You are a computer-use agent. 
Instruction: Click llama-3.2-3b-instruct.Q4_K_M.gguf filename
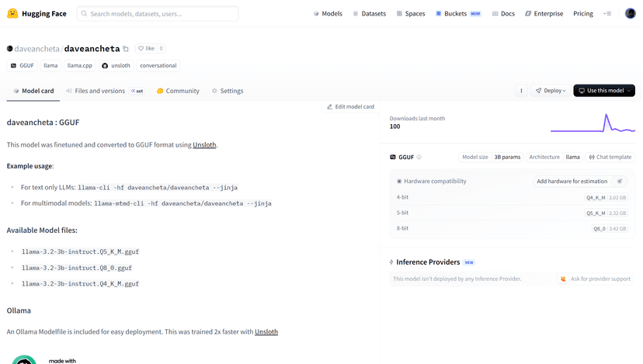tap(81, 283)
